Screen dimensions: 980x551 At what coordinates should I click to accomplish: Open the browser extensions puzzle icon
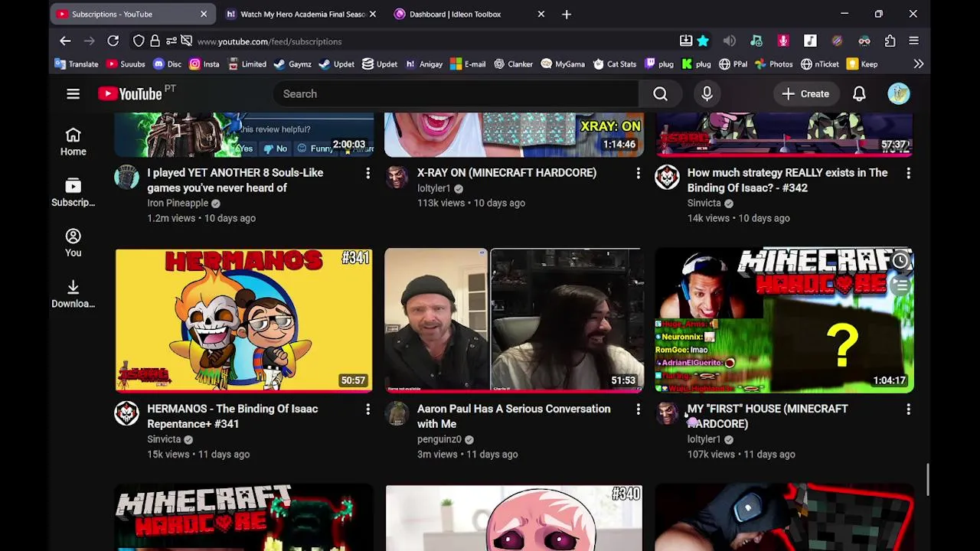pos(890,41)
